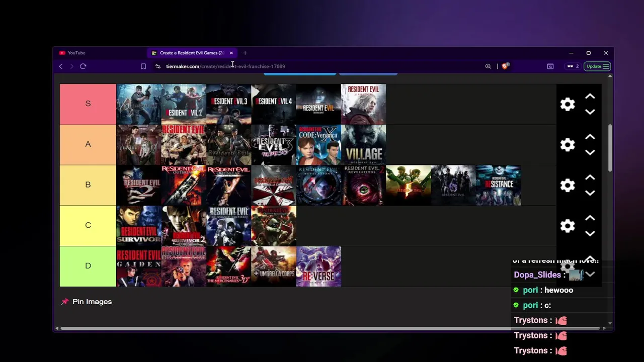Click the yellow B tier label
The width and height of the screenshot is (644, 362).
coord(88,185)
